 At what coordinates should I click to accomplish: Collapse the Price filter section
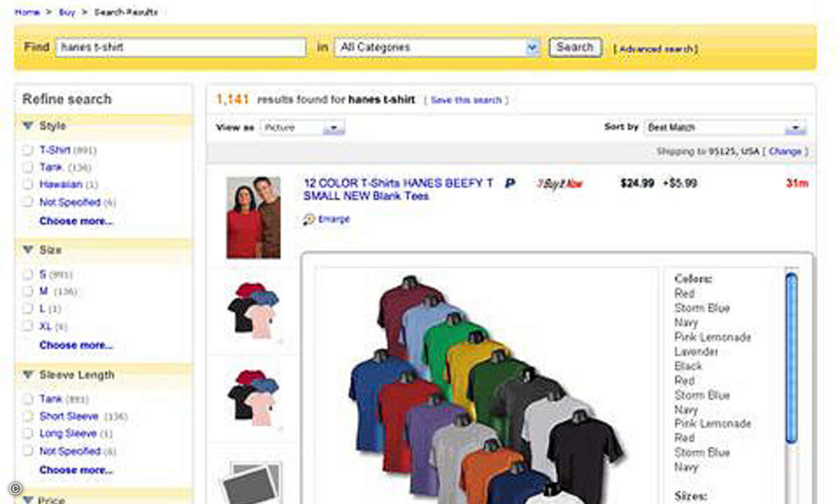pos(28,499)
